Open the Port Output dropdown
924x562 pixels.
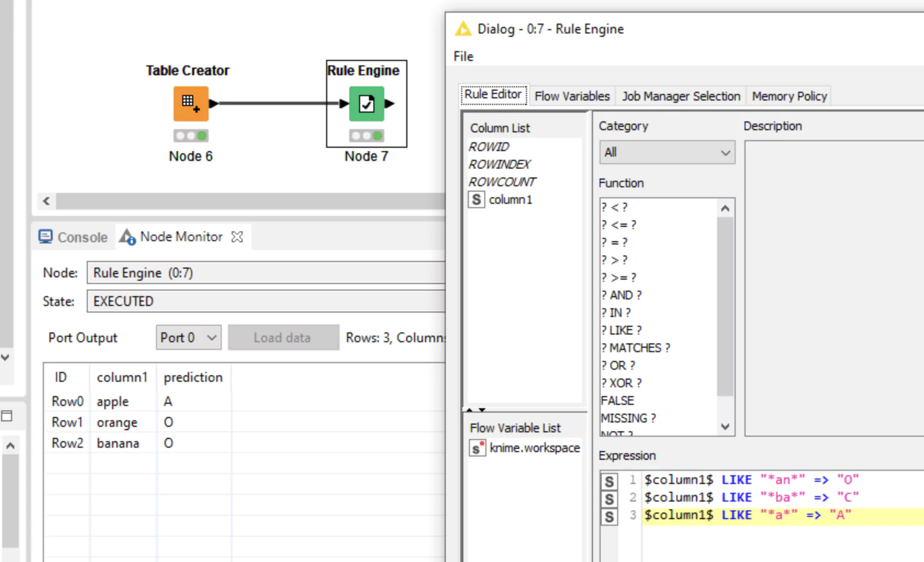(188, 337)
